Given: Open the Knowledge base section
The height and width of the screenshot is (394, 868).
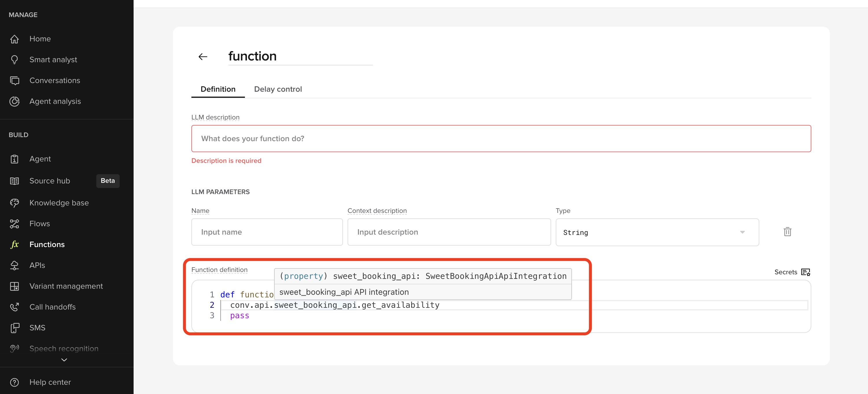Looking at the screenshot, I should tap(59, 202).
